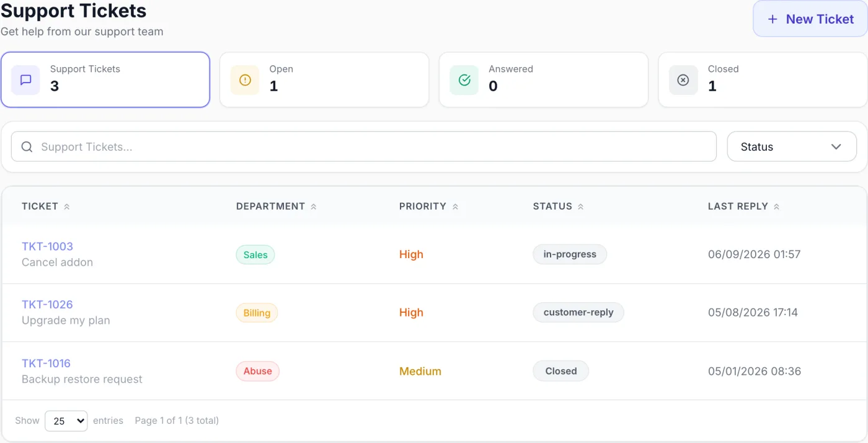
Task: Click the Closed status badge on TKT-1016
Action: tap(561, 371)
